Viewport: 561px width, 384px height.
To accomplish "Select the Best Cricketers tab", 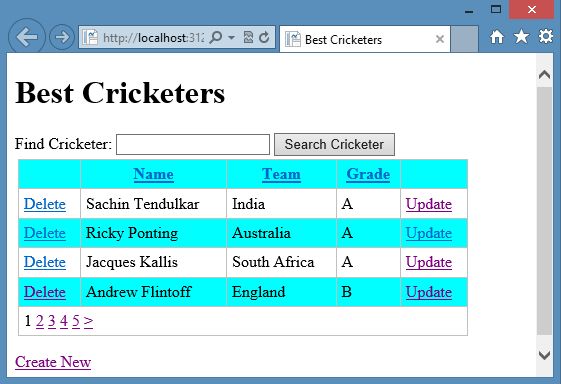I will (365, 39).
